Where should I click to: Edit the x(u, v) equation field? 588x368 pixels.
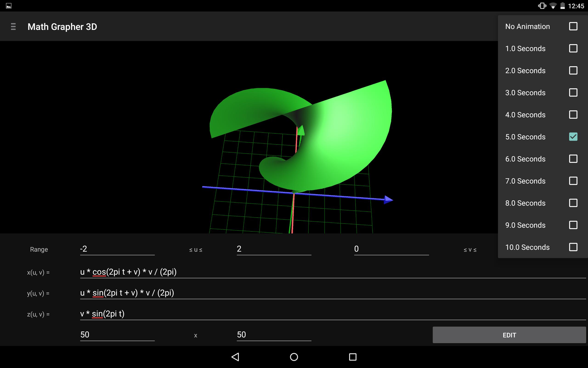coord(333,272)
